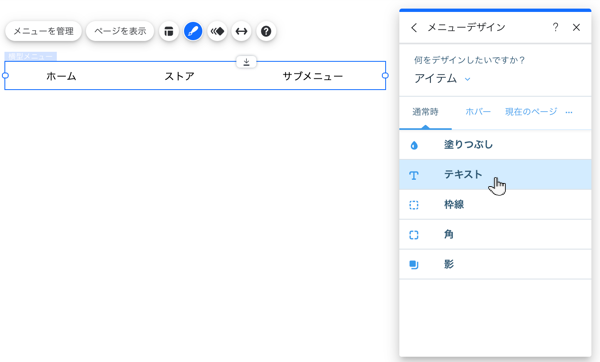Click the stretch double-arrow icon
Viewport: 600px width, 362px height.
click(x=241, y=31)
